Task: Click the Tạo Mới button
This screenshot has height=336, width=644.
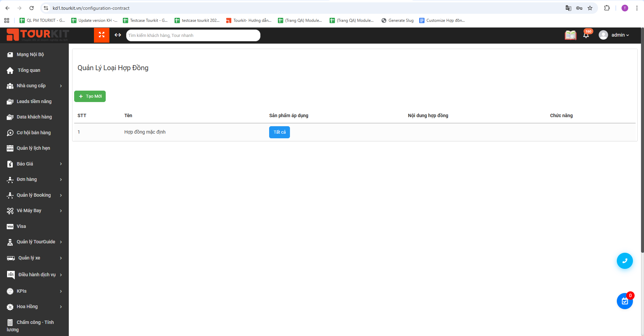Action: (x=90, y=96)
